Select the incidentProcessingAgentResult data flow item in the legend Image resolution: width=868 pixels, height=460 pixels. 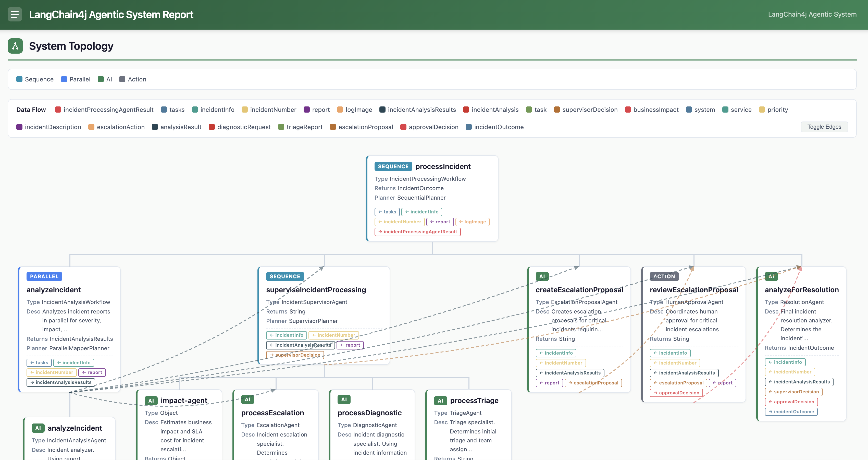point(104,110)
